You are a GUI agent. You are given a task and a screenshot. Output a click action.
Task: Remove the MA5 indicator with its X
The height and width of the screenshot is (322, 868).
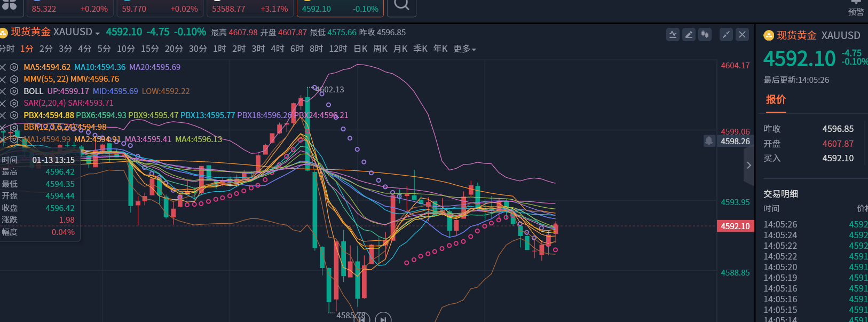[3, 67]
